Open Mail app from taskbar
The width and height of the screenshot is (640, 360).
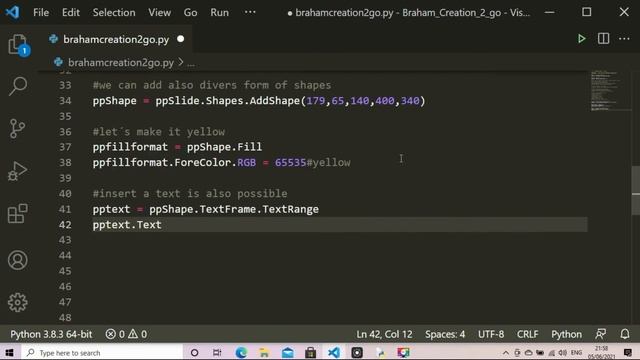click(287, 352)
